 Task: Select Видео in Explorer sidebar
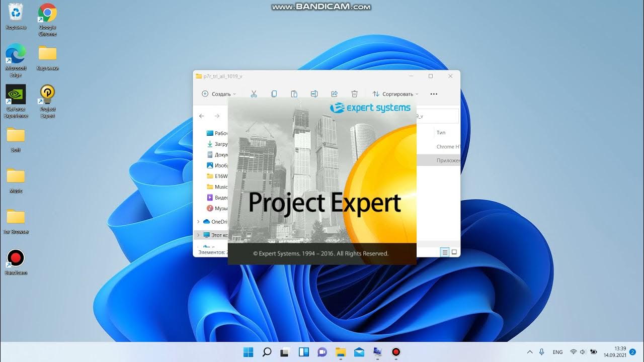[217, 198]
